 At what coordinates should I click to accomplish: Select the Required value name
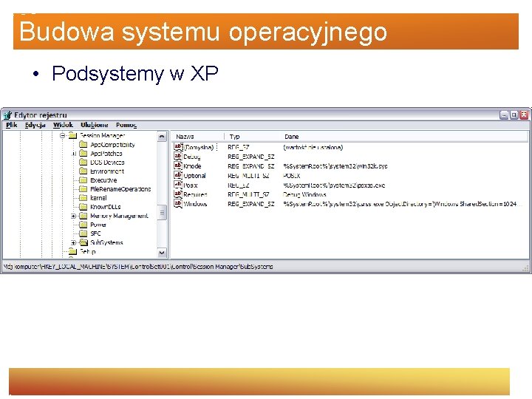tap(195, 195)
